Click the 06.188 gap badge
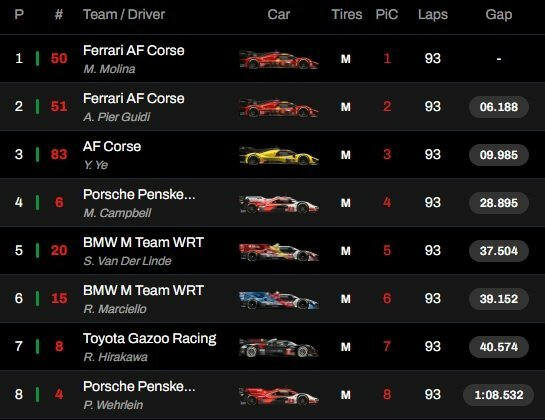The height and width of the screenshot is (420, 545). [x=499, y=107]
